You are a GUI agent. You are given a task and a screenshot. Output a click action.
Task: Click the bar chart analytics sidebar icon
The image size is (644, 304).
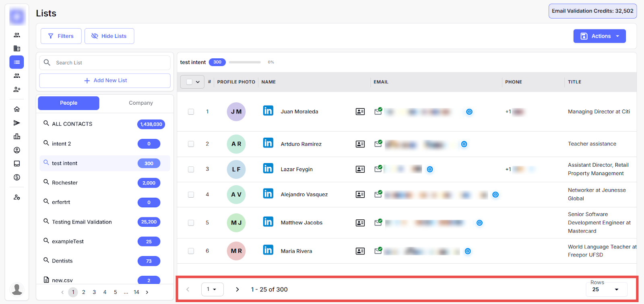pyautogui.click(x=17, y=136)
